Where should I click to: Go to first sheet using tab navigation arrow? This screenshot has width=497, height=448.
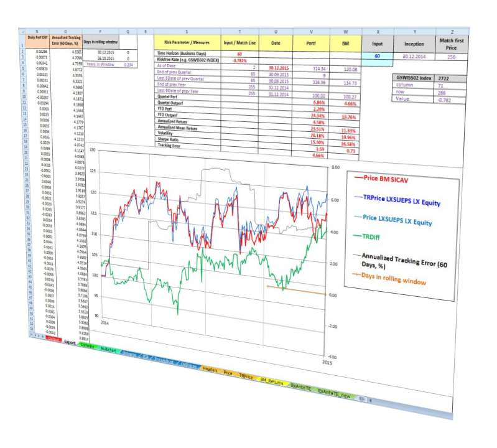click(x=31, y=335)
